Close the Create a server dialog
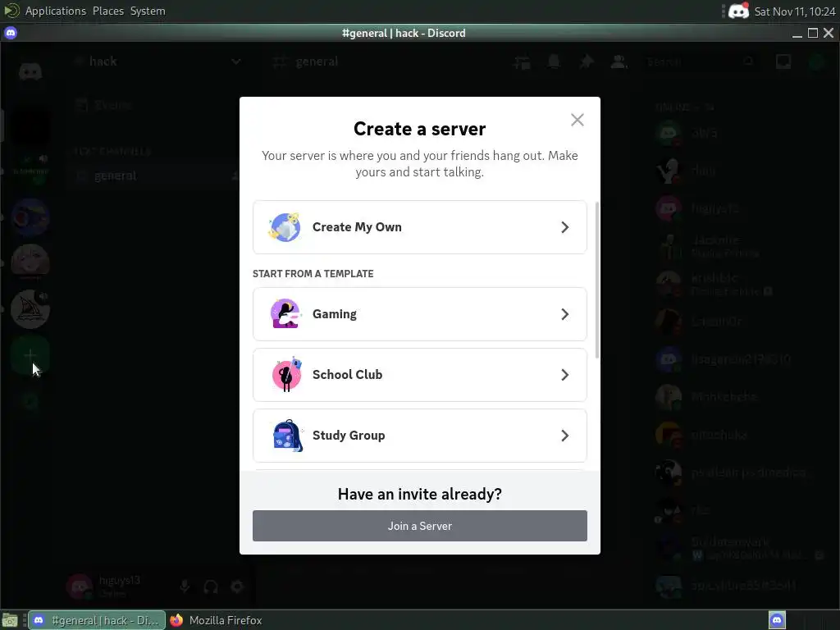Image resolution: width=840 pixels, height=630 pixels. pos(577,120)
